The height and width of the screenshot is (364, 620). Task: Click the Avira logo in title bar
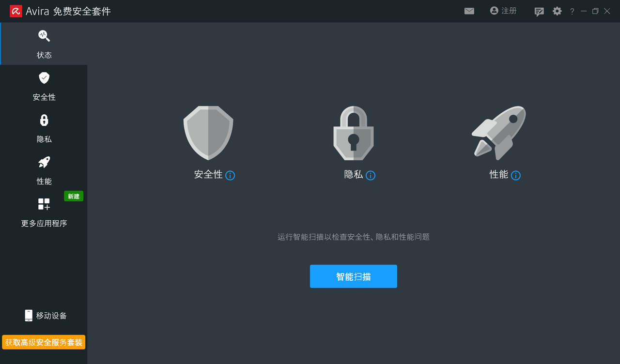coord(16,11)
